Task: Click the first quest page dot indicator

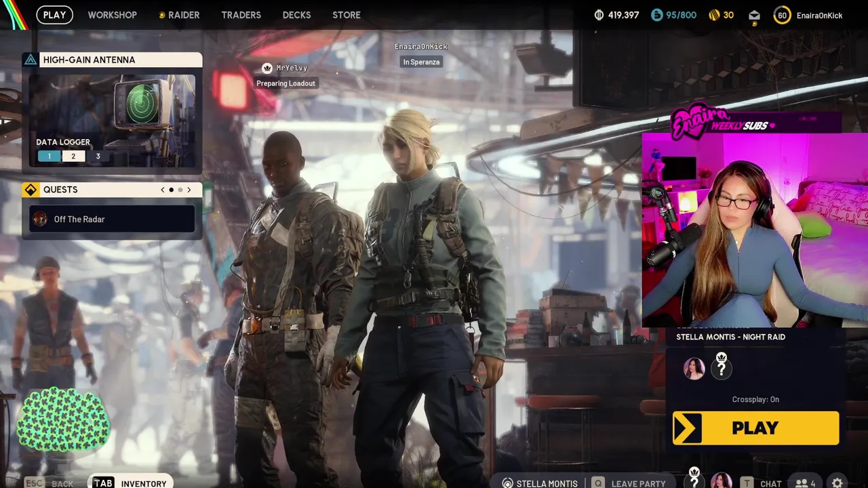Action: click(171, 190)
